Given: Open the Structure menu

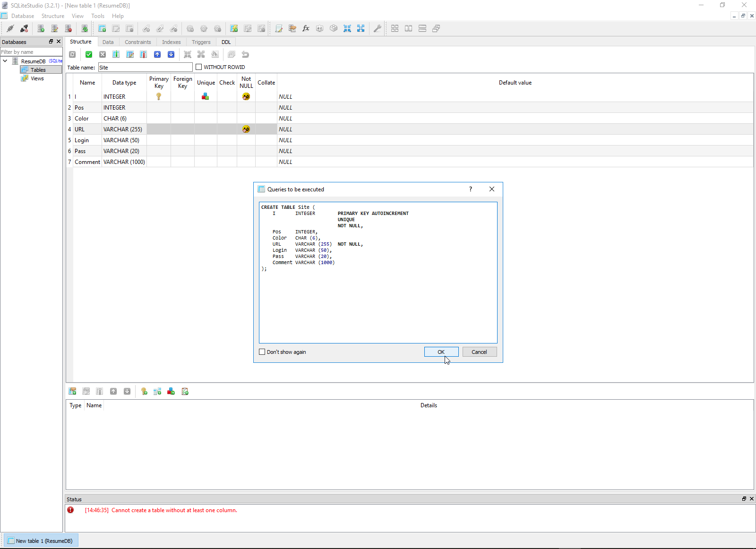Looking at the screenshot, I should [53, 16].
